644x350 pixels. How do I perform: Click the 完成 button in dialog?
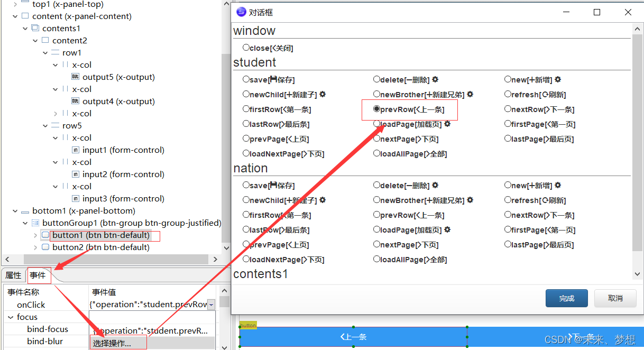click(x=566, y=298)
